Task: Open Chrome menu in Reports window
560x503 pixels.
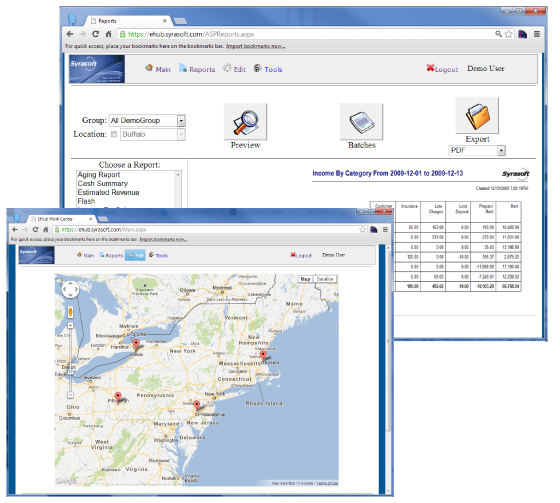Action: point(537,34)
